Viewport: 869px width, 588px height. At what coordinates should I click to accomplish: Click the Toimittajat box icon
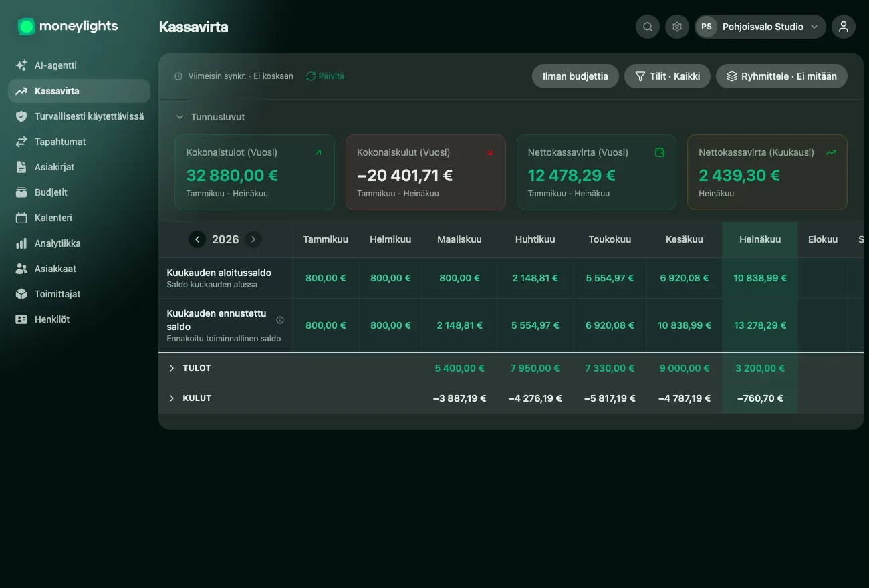point(21,294)
